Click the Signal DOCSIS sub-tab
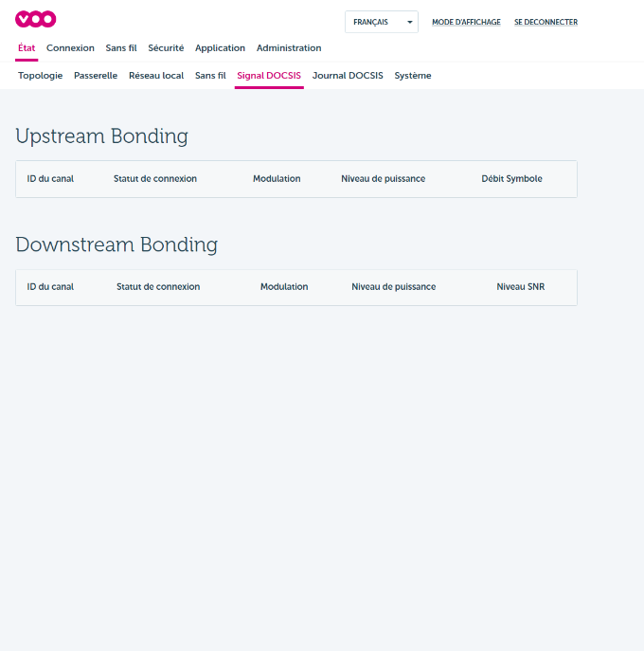 [x=269, y=76]
